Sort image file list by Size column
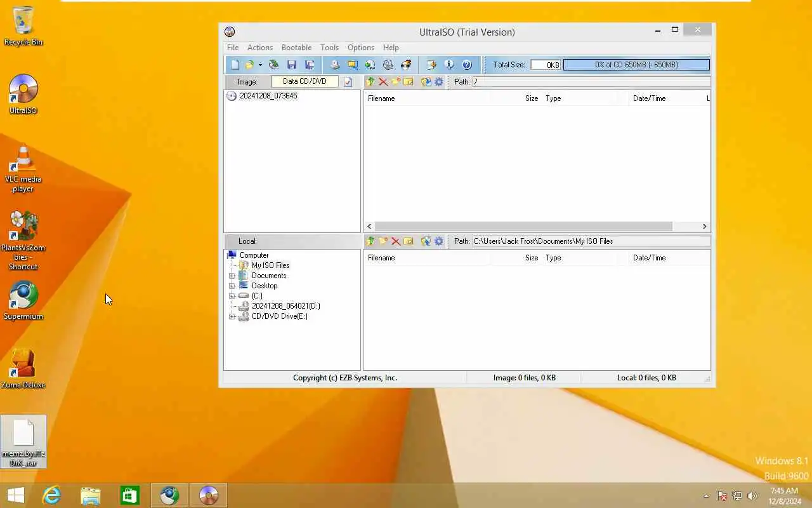The image size is (812, 508). click(x=532, y=98)
